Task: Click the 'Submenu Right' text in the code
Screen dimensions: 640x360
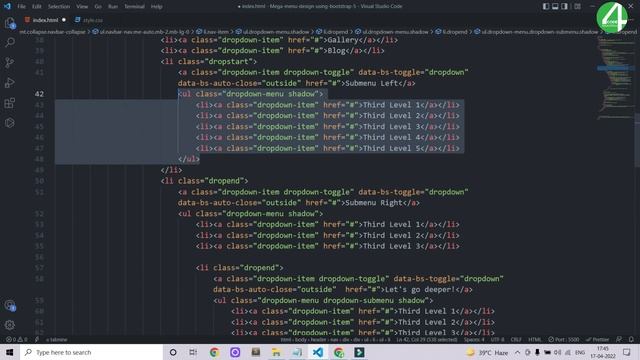Action: 374,203
